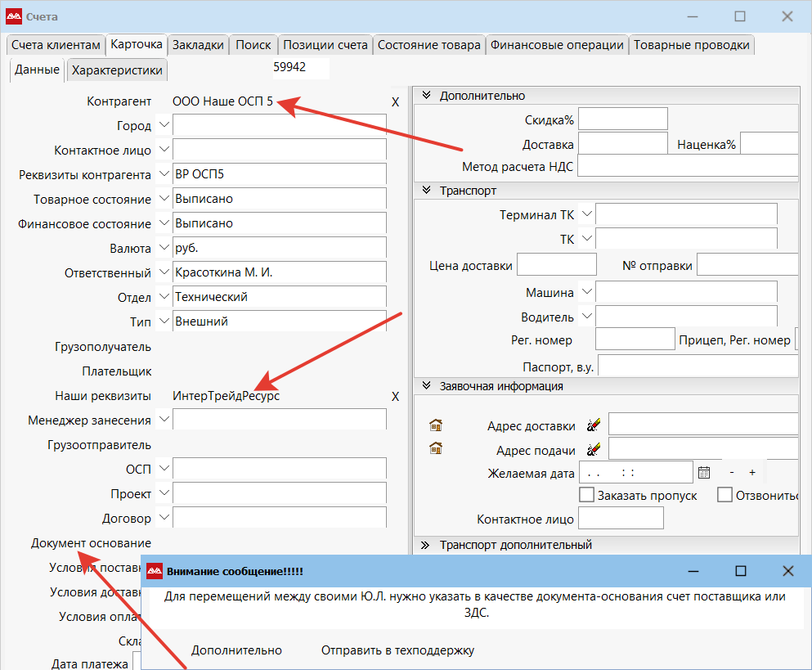Clear Контрагент with the X button
The image size is (812, 670).
[x=396, y=101]
